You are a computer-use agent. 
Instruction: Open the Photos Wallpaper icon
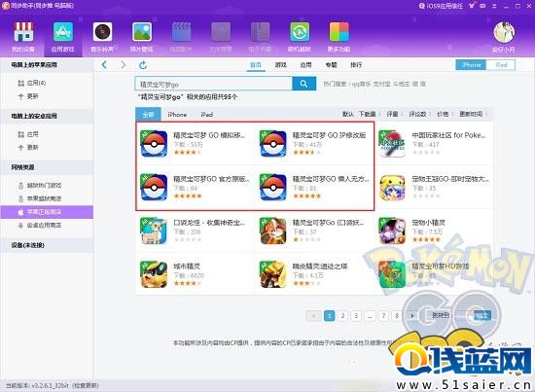click(x=142, y=31)
